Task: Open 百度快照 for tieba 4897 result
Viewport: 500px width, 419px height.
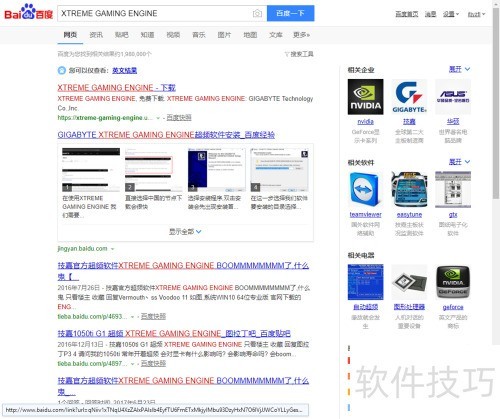Action: click(153, 363)
